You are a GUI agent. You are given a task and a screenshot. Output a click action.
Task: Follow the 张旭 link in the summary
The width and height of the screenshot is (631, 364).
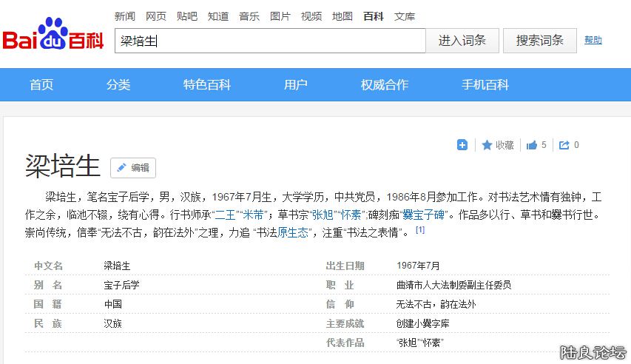point(323,215)
